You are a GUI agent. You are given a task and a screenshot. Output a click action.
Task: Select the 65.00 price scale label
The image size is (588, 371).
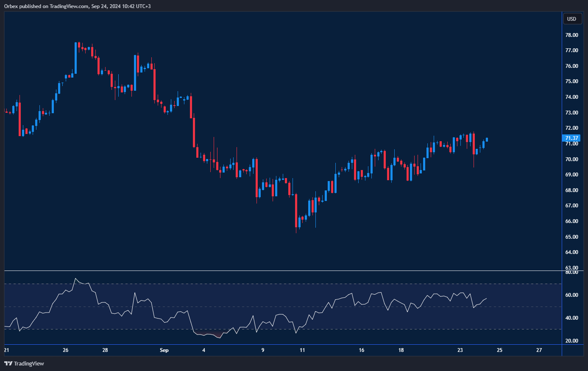572,237
